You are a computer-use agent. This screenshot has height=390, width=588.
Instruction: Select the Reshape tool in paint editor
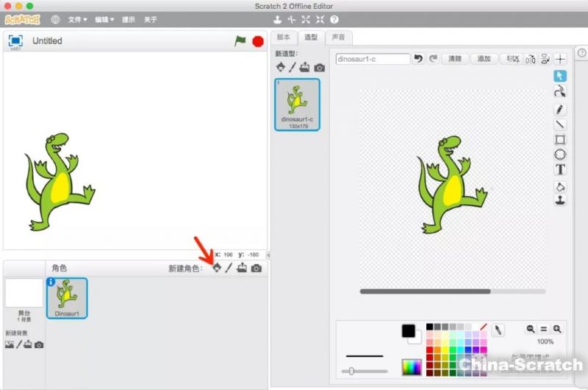point(559,92)
